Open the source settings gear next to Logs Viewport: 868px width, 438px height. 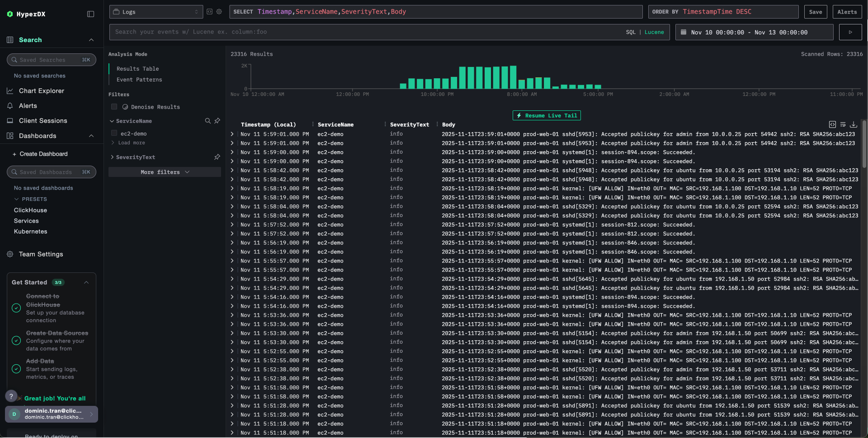219,11
